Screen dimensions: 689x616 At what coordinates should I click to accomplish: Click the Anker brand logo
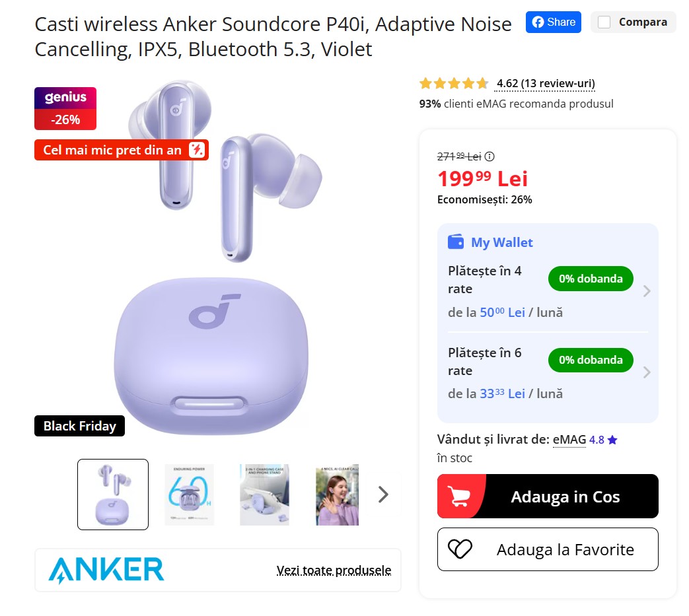(106, 570)
